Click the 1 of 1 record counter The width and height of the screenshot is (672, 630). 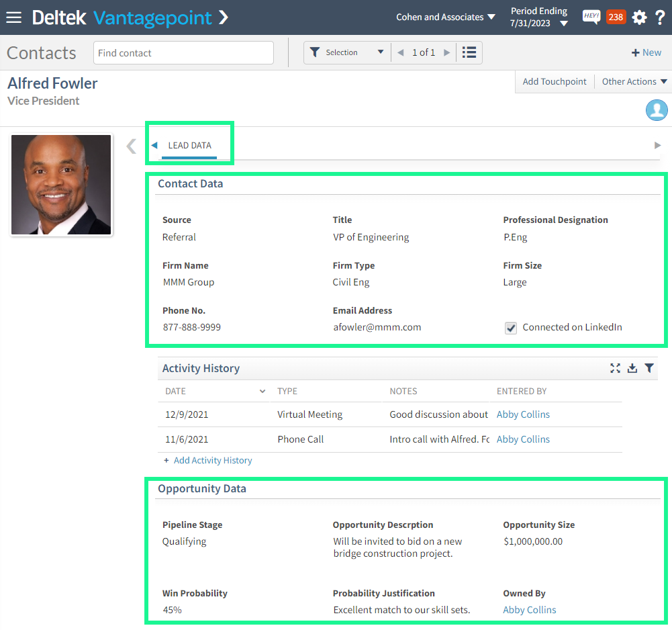pyautogui.click(x=424, y=52)
